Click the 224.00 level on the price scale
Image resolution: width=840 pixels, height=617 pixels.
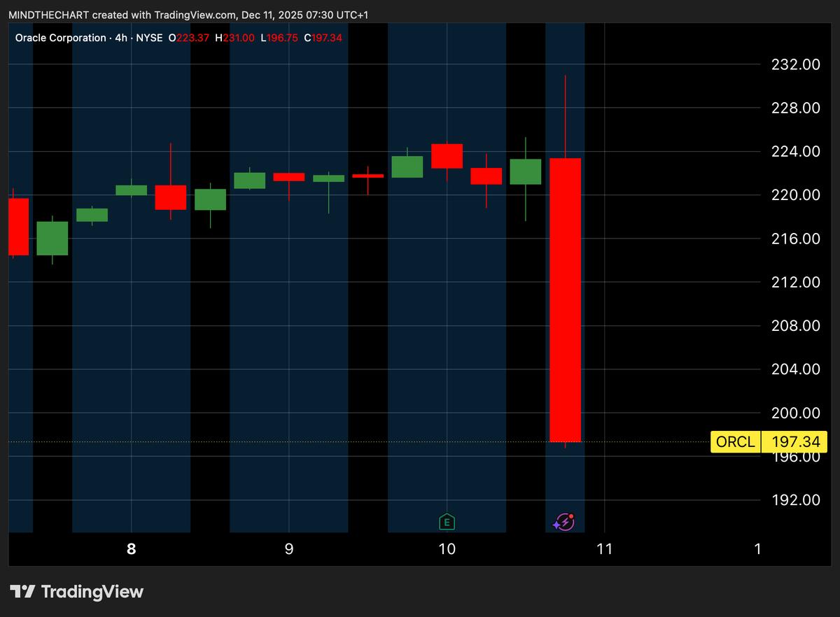[x=794, y=151]
